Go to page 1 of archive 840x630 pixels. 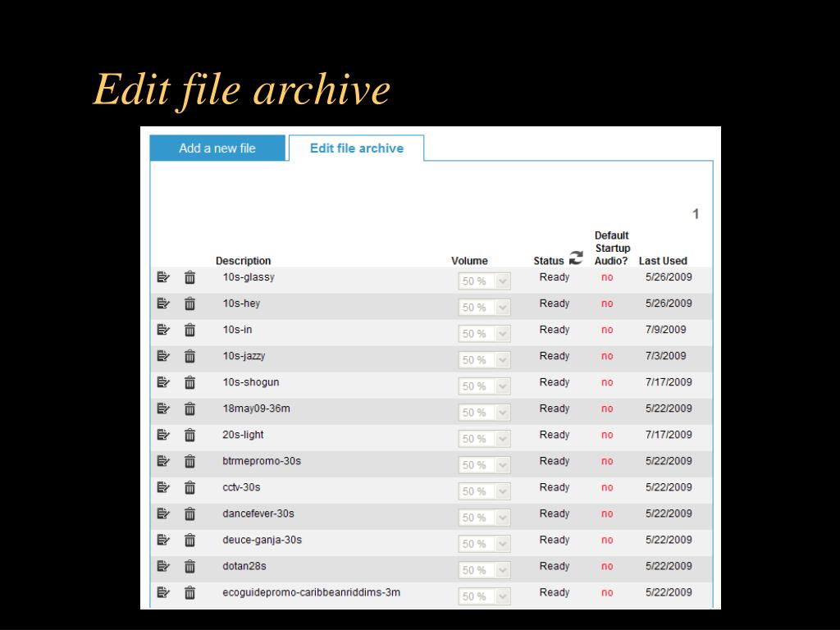[696, 214]
